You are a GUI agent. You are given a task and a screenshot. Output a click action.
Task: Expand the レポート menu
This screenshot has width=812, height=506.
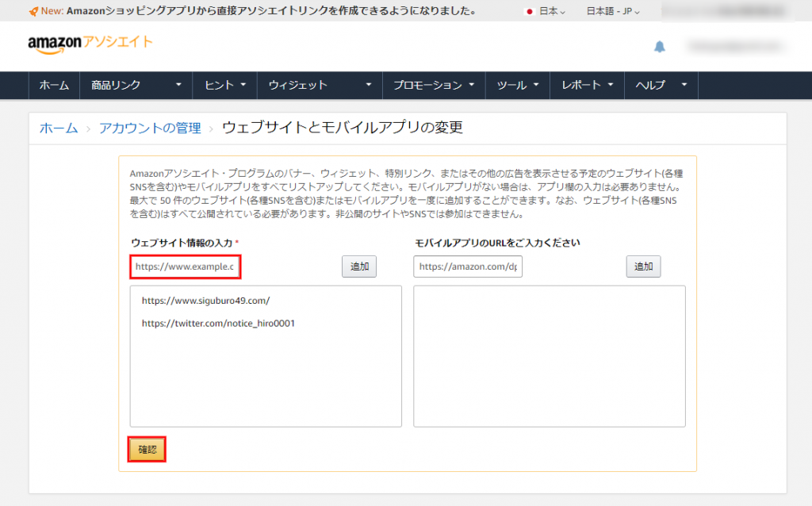coord(588,85)
